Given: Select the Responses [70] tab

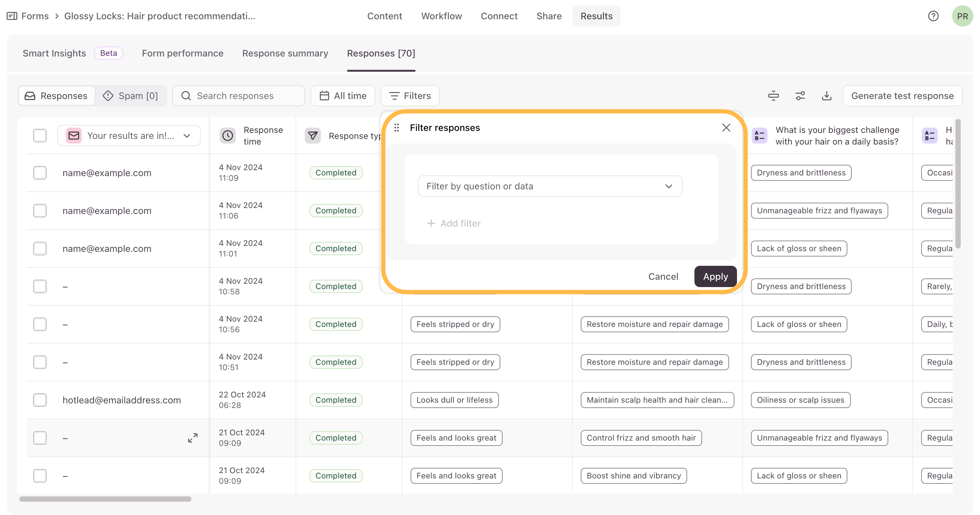Looking at the screenshot, I should [381, 53].
